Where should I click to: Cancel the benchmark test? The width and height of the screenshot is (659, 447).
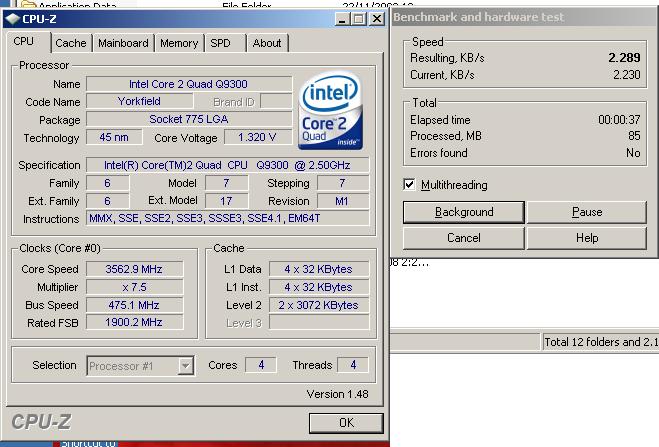pyautogui.click(x=464, y=238)
